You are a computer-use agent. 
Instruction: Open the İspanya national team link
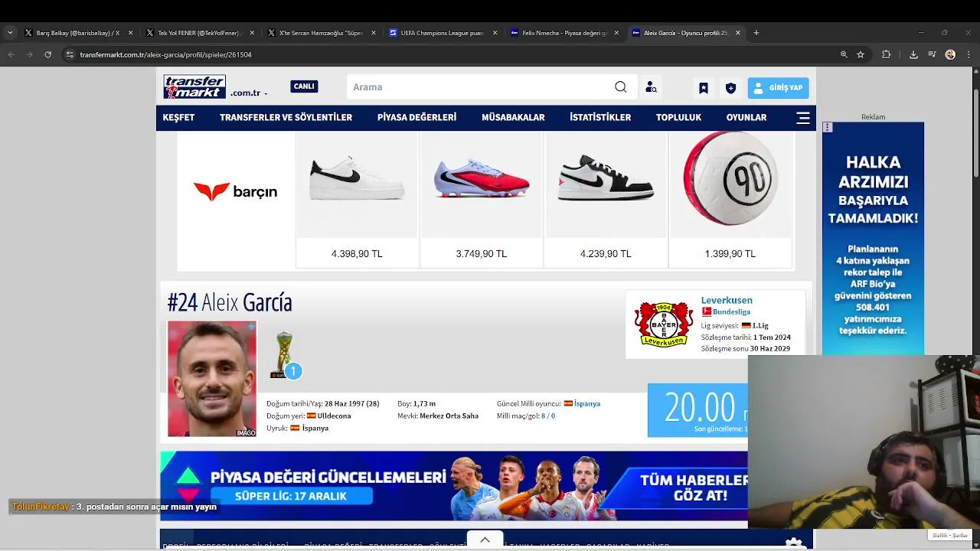(587, 403)
